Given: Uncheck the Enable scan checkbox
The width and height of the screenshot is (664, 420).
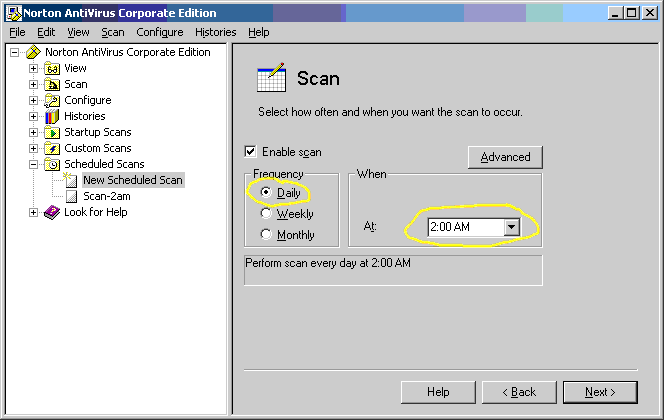Looking at the screenshot, I should coord(251,152).
